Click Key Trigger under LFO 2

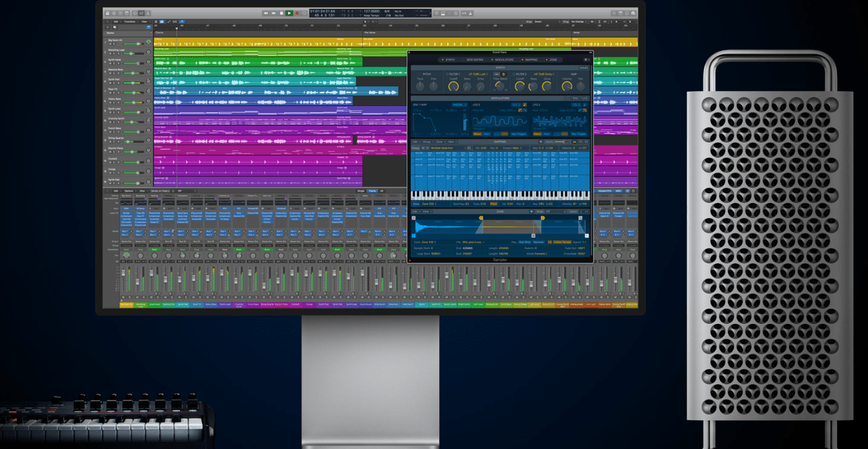[519, 134]
